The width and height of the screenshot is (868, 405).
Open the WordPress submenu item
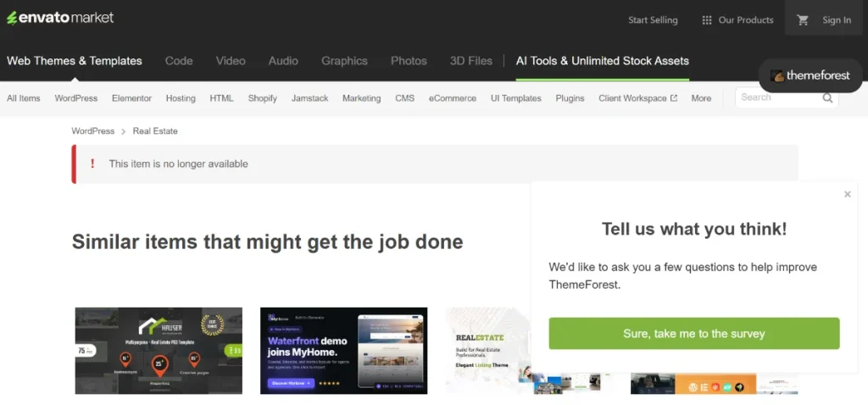click(75, 98)
